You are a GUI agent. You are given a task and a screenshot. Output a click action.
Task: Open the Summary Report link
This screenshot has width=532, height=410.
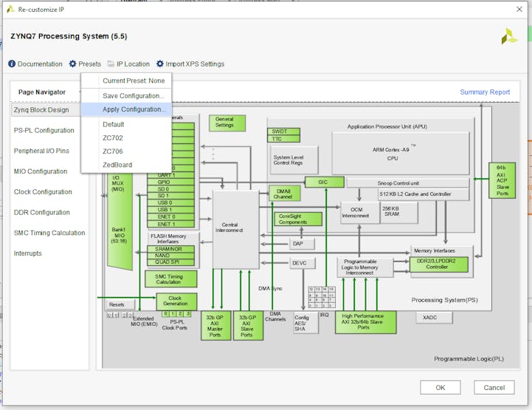coord(485,92)
